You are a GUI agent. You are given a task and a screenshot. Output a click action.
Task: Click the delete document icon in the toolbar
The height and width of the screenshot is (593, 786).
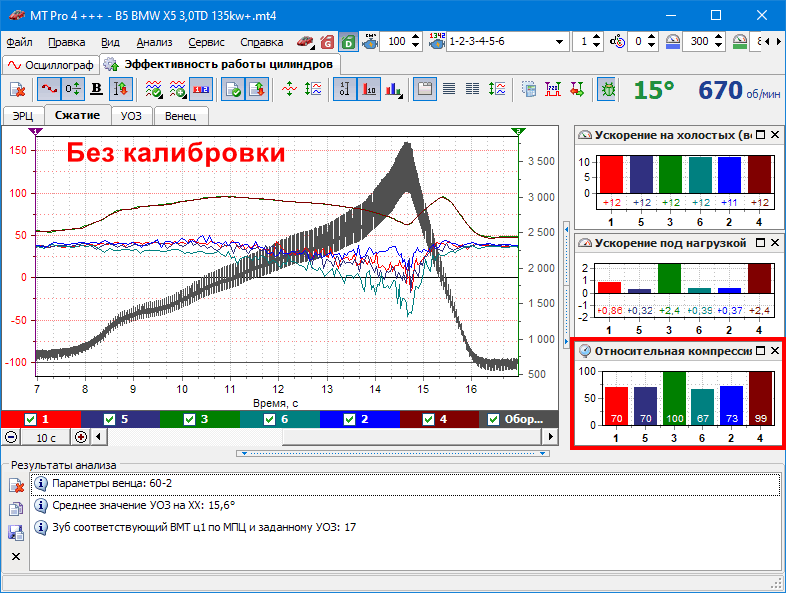click(18, 90)
